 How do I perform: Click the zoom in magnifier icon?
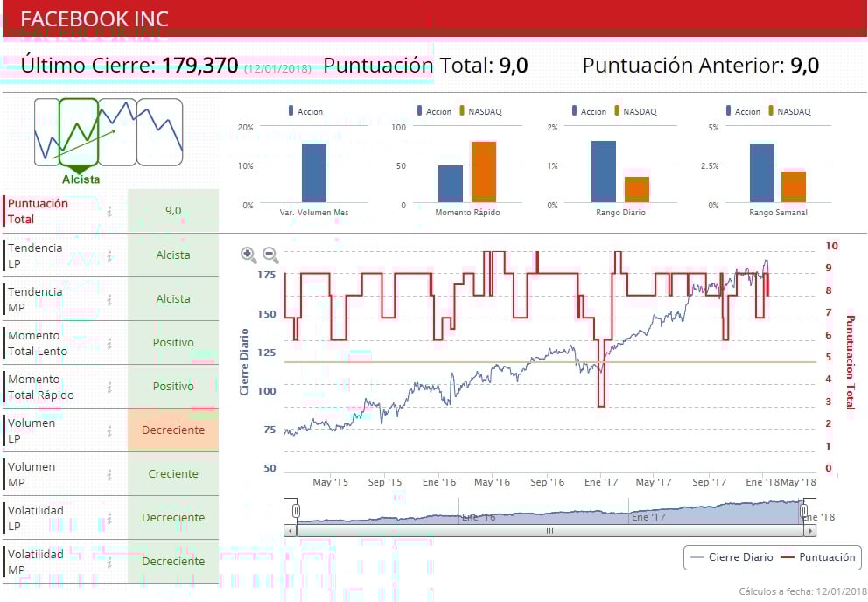click(248, 255)
